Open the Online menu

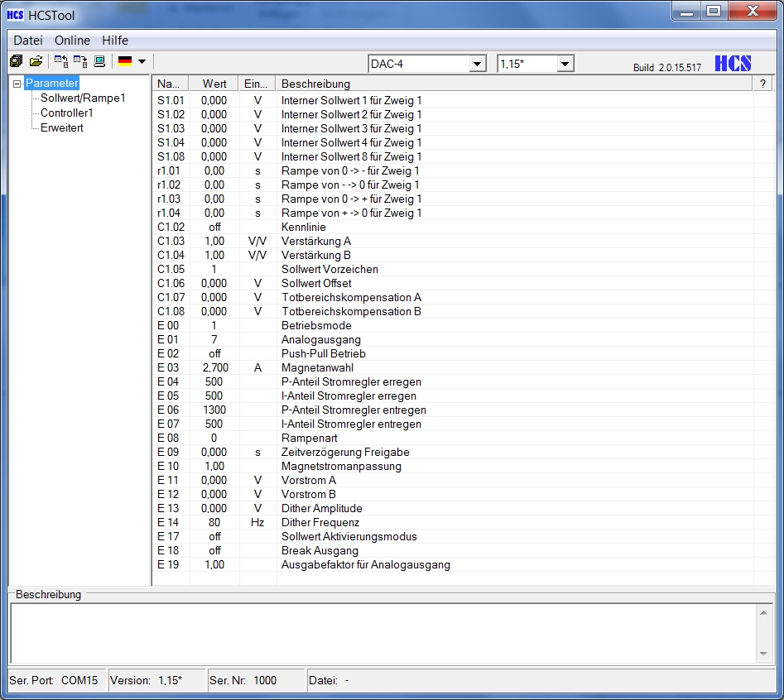coord(72,40)
